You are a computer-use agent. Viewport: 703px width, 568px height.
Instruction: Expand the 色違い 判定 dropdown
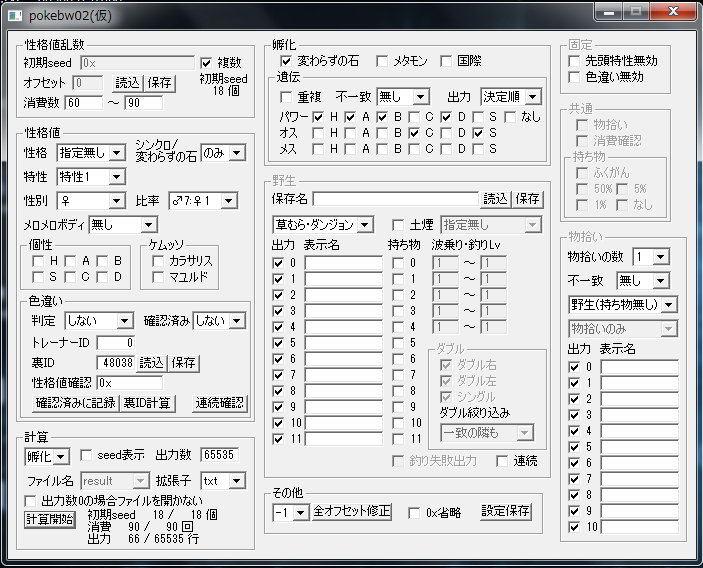click(x=99, y=321)
